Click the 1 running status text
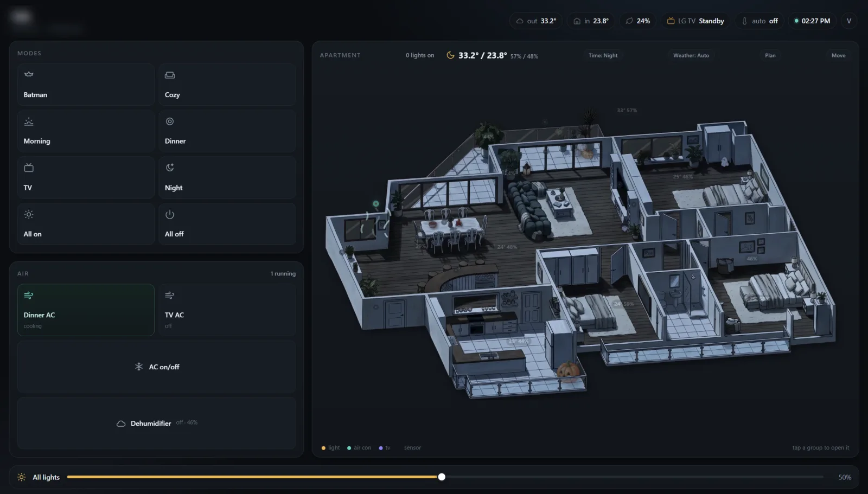Screen dimensions: 868x494 [x=283, y=274]
